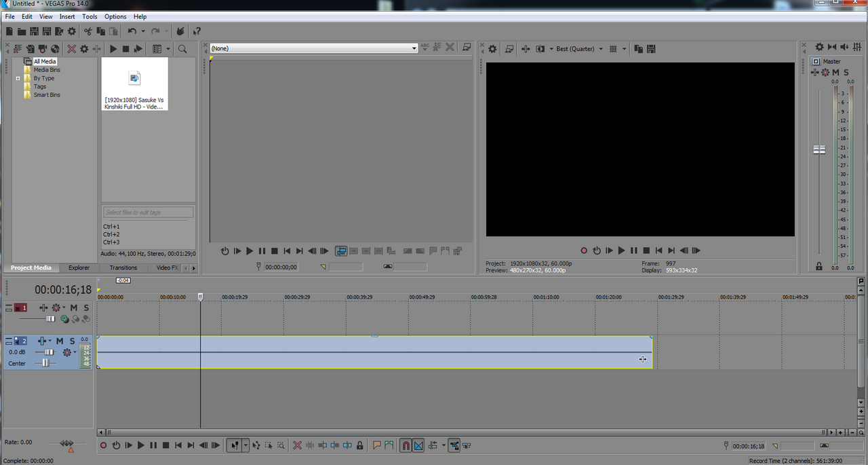Image resolution: width=868 pixels, height=465 pixels.
Task: Open Project Media views dropdown arrow
Action: click(x=167, y=49)
